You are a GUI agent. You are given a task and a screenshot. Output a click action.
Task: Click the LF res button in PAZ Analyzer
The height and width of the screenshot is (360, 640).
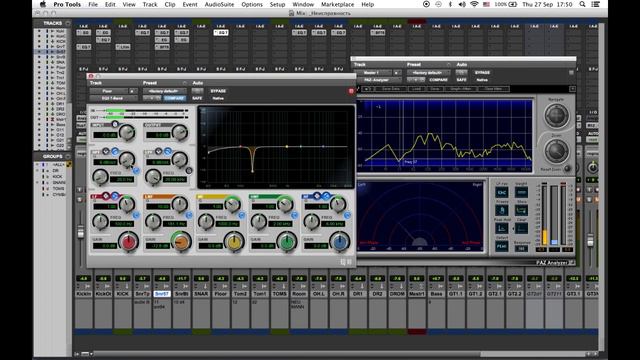pos(502,192)
